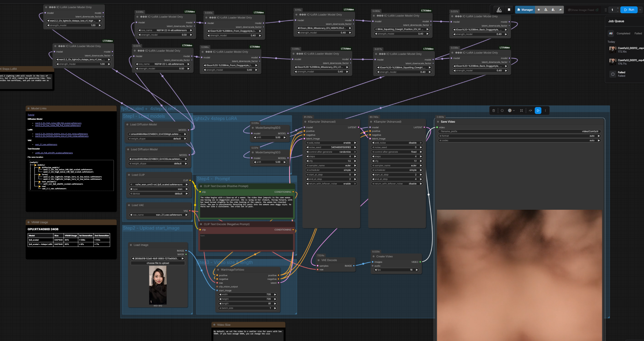The image size is (644, 341).
Task: Click the collapse arrows icon in selection toolbar
Action: (521, 110)
